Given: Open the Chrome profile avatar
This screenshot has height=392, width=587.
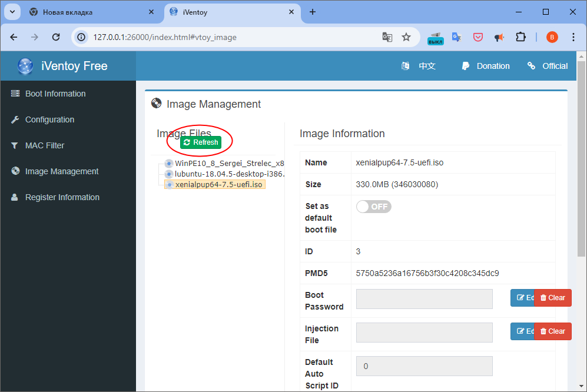Looking at the screenshot, I should coord(552,37).
